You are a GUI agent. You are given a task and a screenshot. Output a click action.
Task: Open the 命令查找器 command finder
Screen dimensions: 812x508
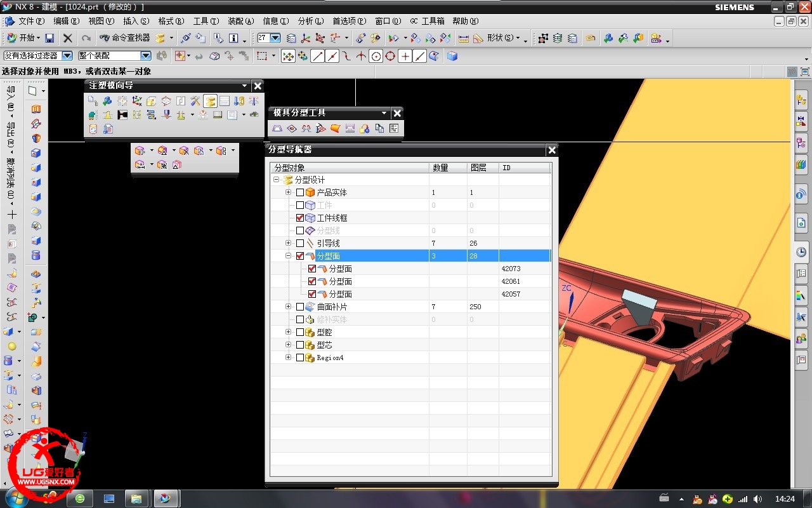pos(125,38)
